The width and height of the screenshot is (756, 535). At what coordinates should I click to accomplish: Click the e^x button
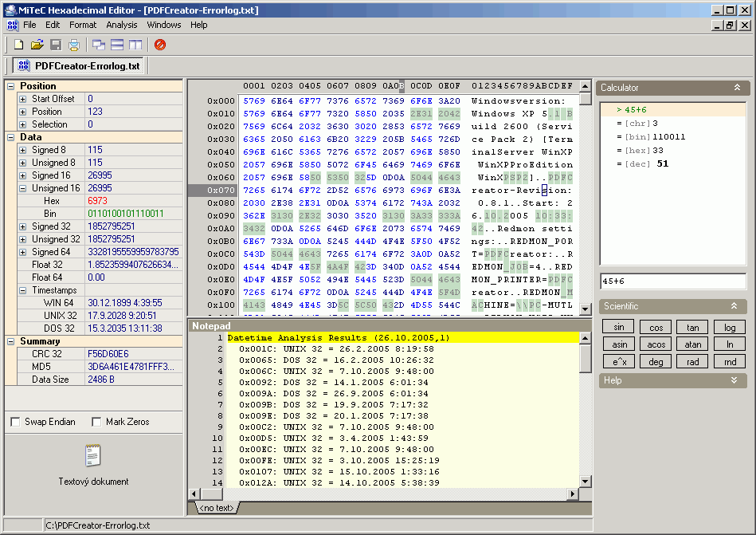pyautogui.click(x=619, y=361)
